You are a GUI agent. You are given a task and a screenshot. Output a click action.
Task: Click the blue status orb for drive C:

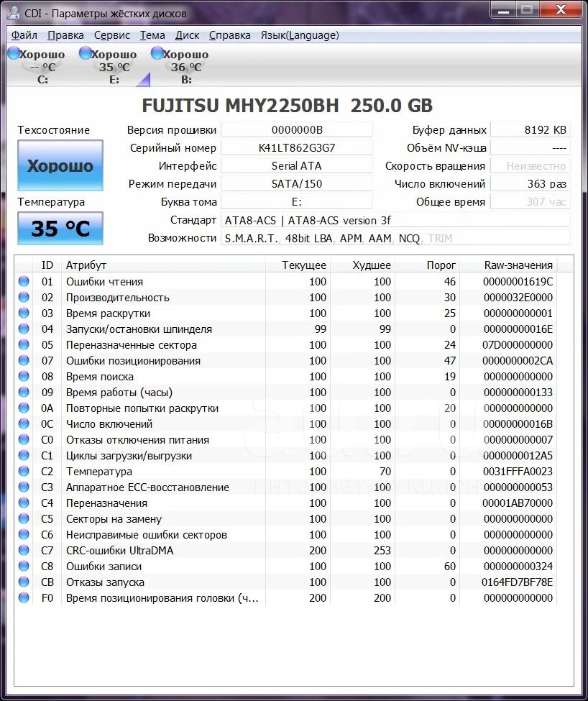pos(14,53)
